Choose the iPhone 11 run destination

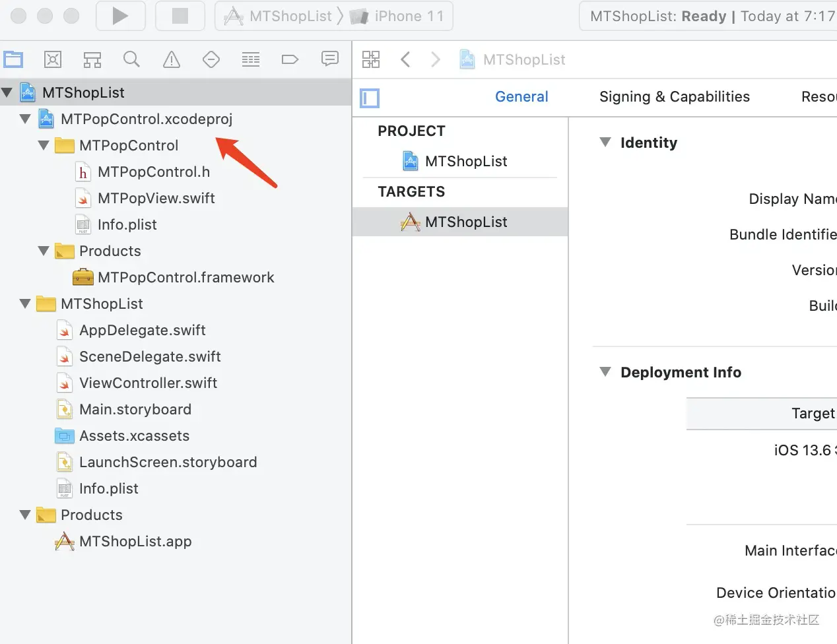pos(397,16)
